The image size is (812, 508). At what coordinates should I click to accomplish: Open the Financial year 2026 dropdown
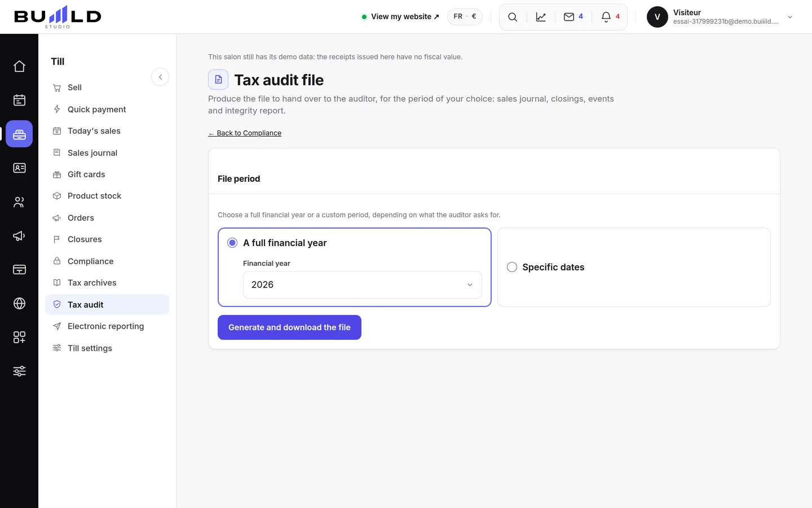(363, 284)
